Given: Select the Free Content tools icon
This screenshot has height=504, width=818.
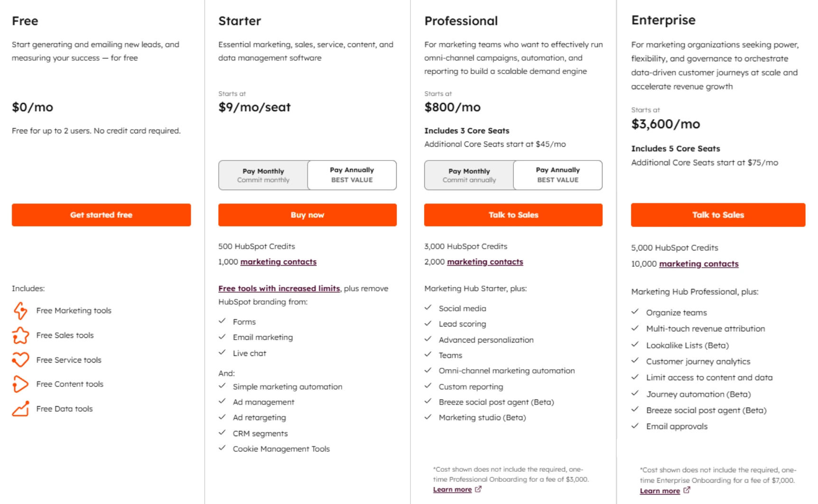Looking at the screenshot, I should pyautogui.click(x=21, y=384).
